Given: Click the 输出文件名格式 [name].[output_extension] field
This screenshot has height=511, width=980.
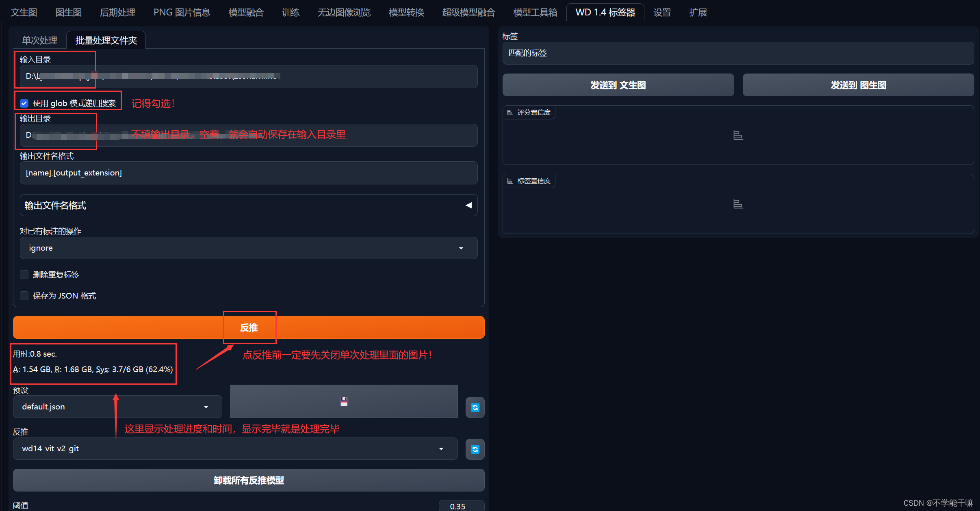Looking at the screenshot, I should coord(248,173).
